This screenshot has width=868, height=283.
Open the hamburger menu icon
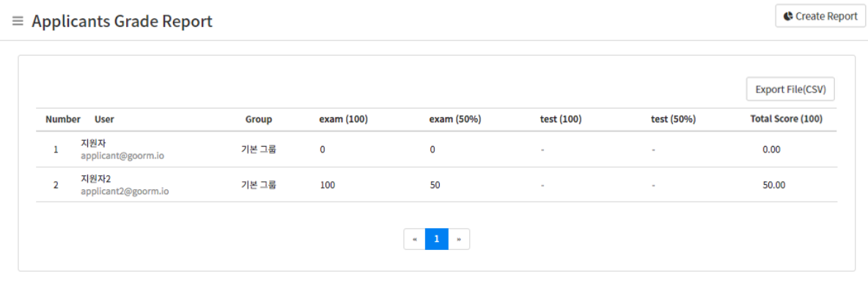tap(18, 21)
